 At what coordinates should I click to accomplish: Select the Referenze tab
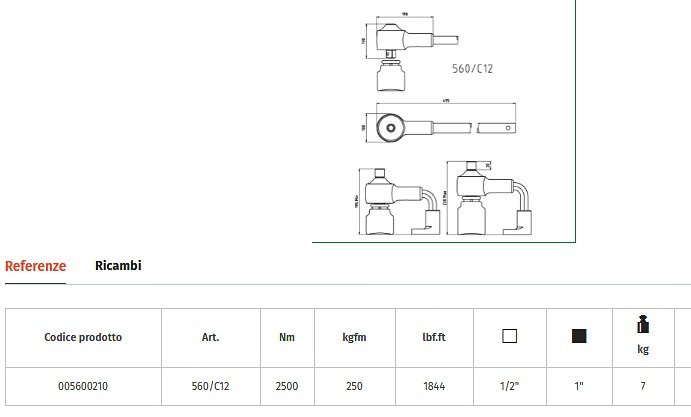tap(35, 266)
